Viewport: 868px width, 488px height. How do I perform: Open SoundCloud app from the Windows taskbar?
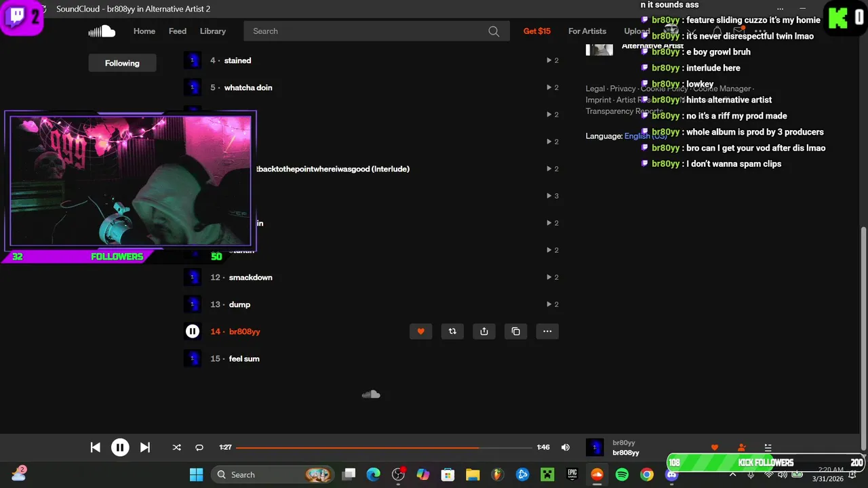click(x=597, y=474)
